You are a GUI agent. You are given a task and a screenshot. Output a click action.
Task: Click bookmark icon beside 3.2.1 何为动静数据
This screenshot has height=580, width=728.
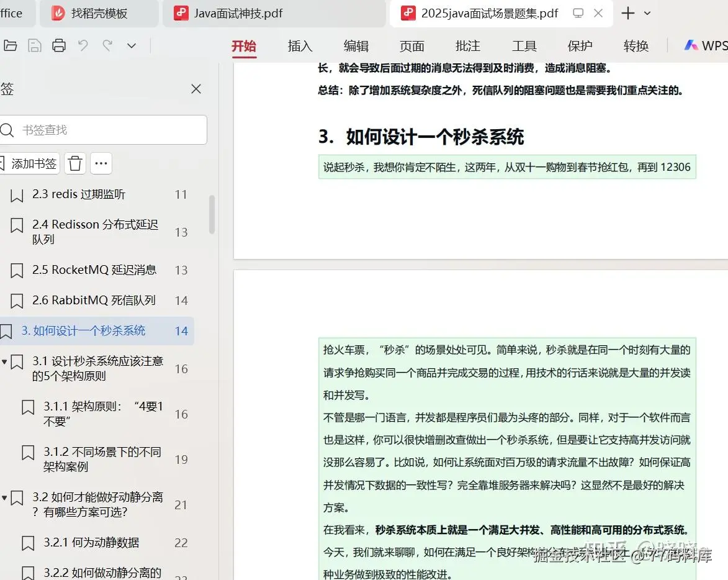pyautogui.click(x=28, y=543)
